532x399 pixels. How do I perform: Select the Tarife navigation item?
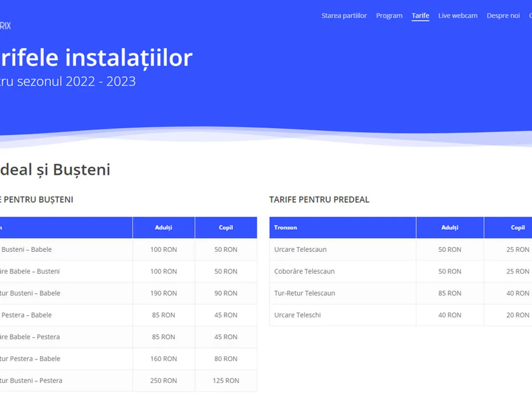point(420,16)
